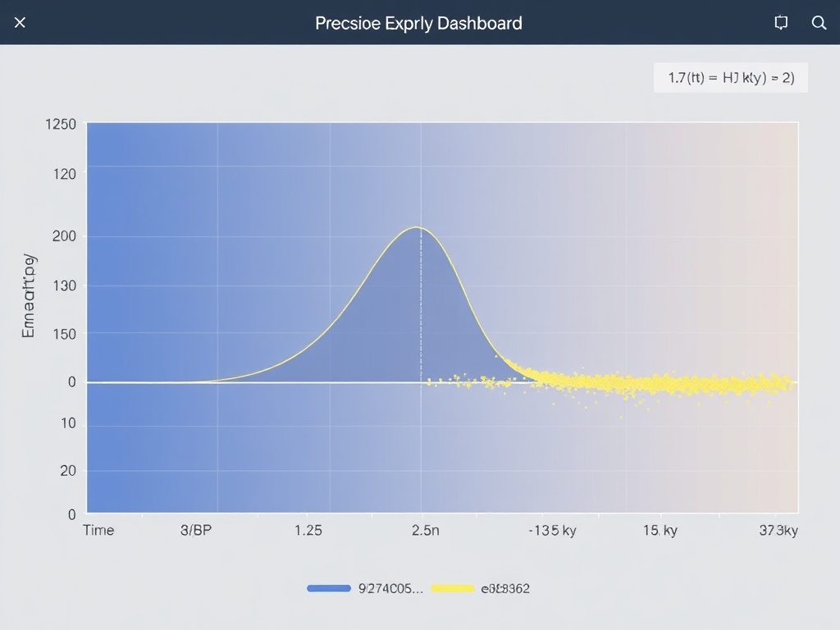This screenshot has width=840, height=630.
Task: Click the X icon in the header
Action: [x=20, y=23]
